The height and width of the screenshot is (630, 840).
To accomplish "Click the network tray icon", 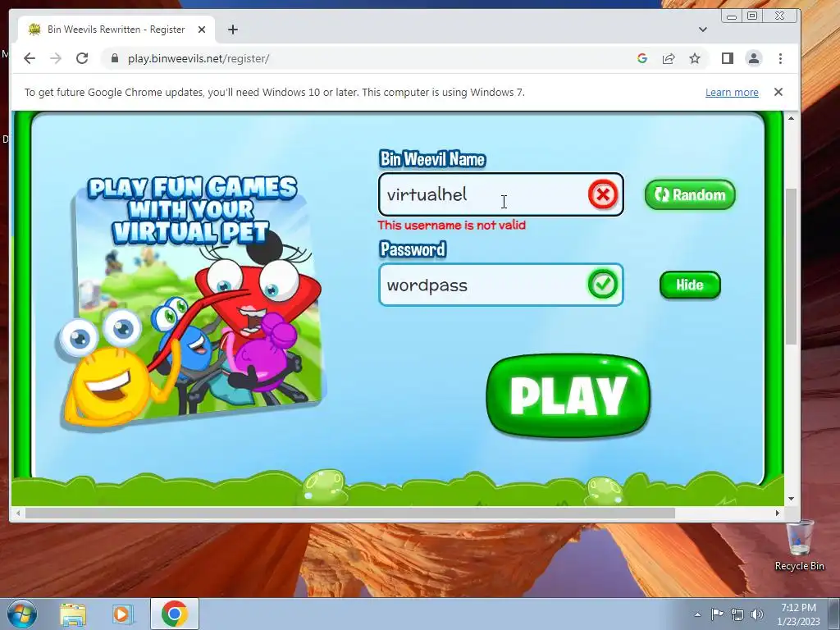I will click(737, 614).
